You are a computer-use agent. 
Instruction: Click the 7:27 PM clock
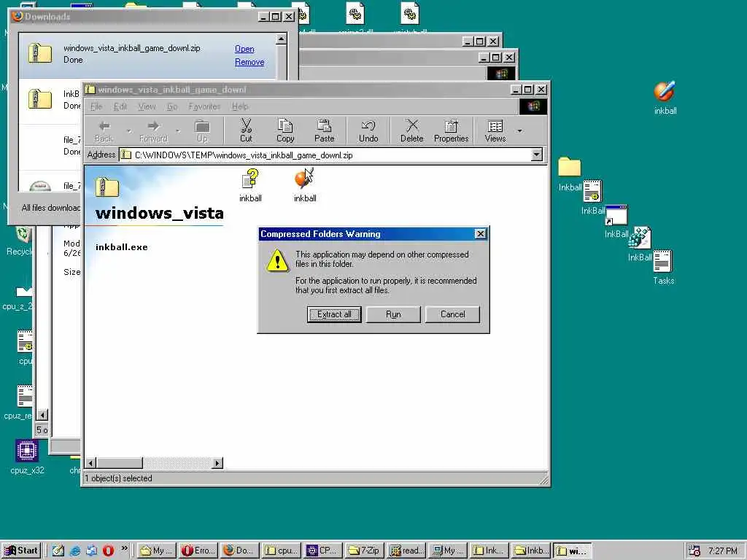(722, 551)
